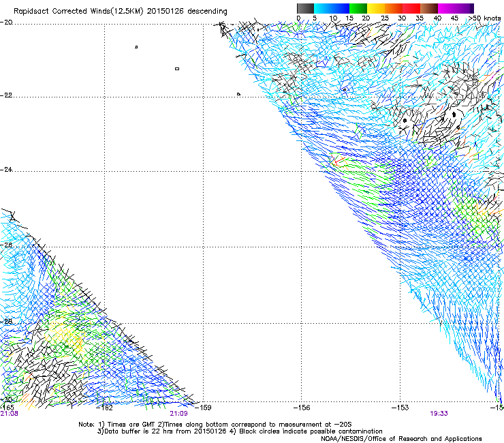Click the 'Times are GMT' note line
The height and width of the screenshot is (443, 504).
[x=215, y=425]
